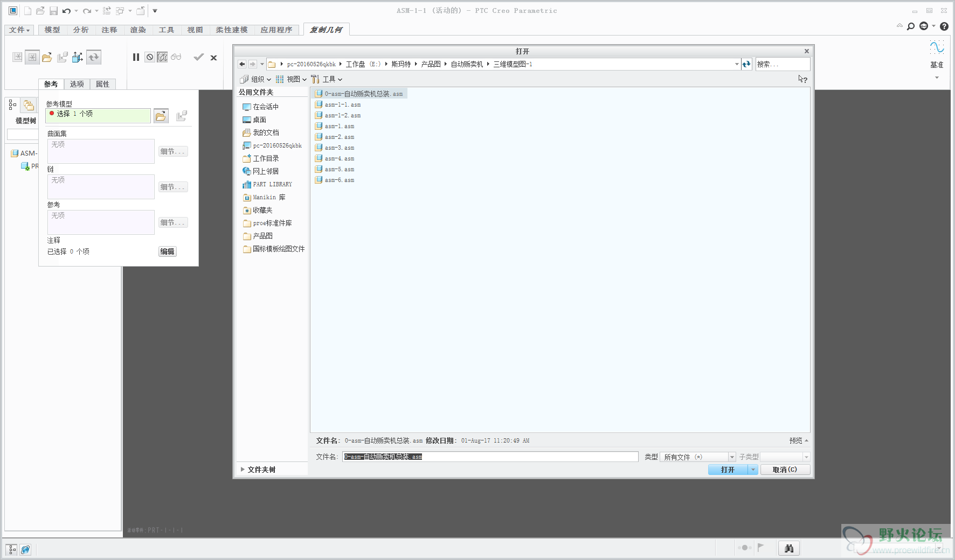Click the 参考模型 selection collector field
Viewport: 955px width, 560px height.
[x=98, y=116]
